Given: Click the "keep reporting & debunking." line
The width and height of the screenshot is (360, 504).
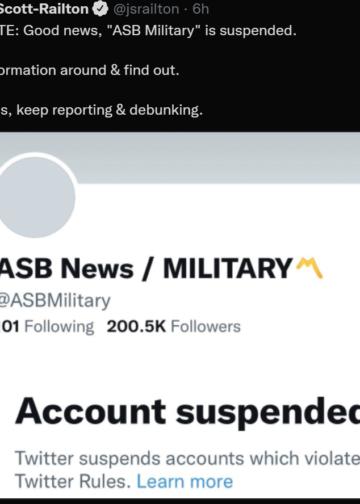Looking at the screenshot, I should 109,110.
